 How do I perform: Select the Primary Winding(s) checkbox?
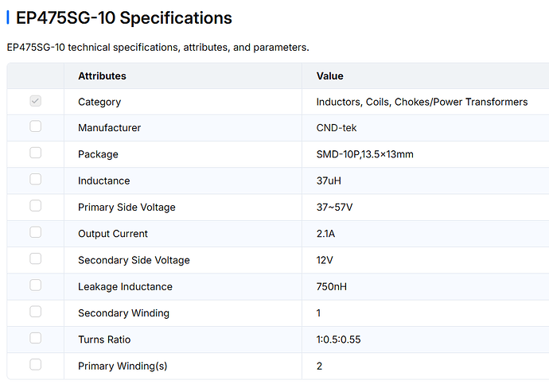tap(35, 365)
